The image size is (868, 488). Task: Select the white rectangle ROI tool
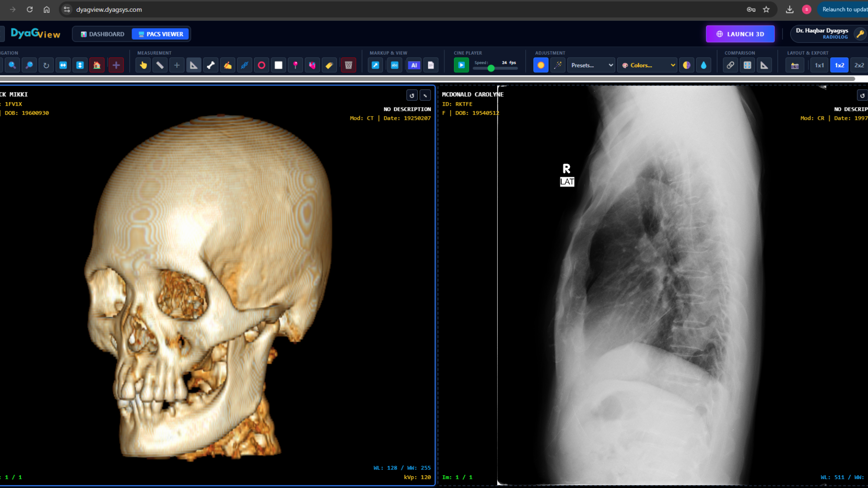click(x=278, y=65)
